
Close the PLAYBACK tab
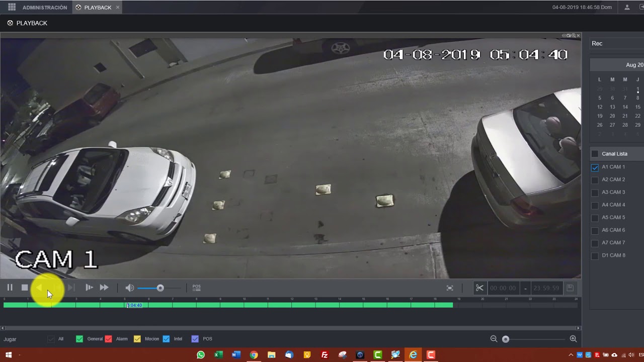118,8
